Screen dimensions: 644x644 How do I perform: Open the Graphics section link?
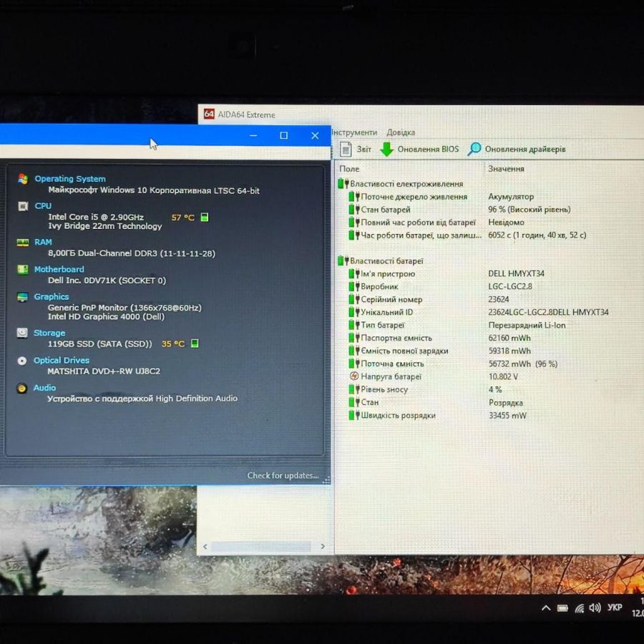(x=52, y=296)
